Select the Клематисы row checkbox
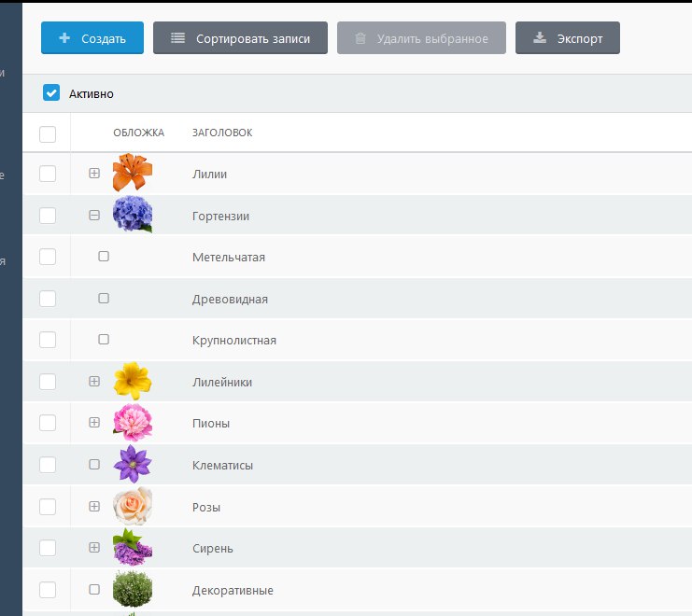The width and height of the screenshot is (692, 616). pos(48,464)
